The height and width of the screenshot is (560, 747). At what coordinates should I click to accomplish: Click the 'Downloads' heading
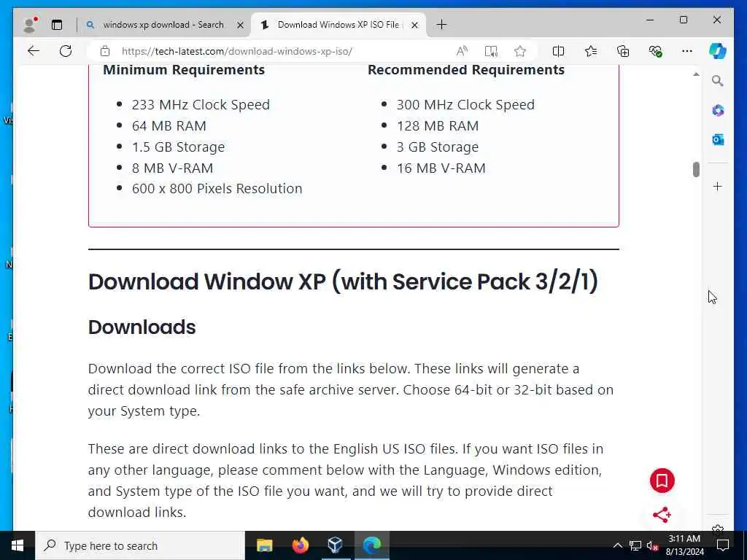click(142, 327)
